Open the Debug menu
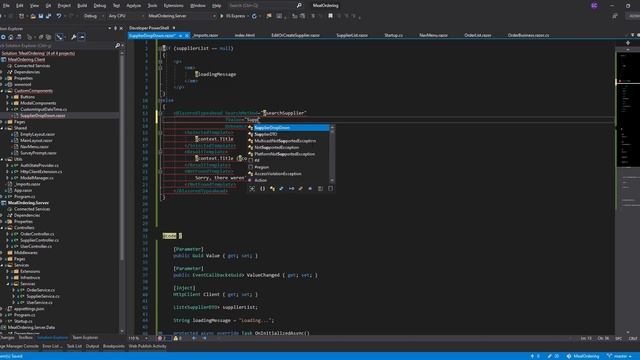This screenshot has height=360, width=640. [x=100, y=5]
